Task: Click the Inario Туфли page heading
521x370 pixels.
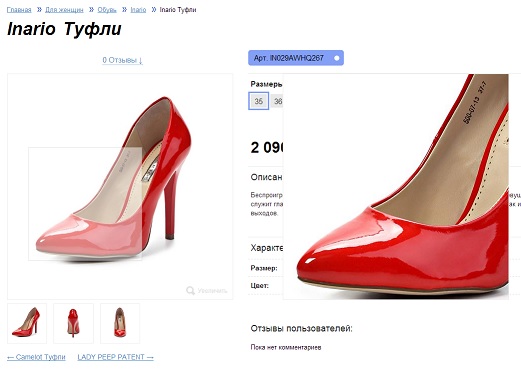Action: pyautogui.click(x=64, y=29)
